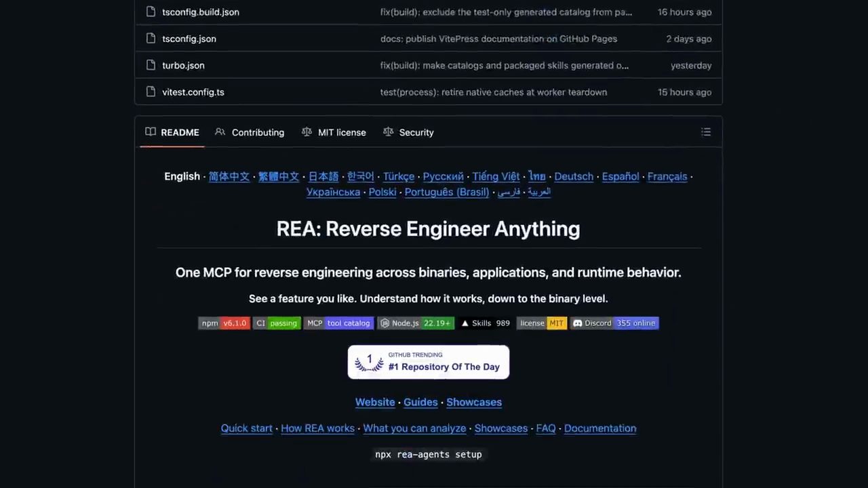Switch README language to Русский

[443, 176]
